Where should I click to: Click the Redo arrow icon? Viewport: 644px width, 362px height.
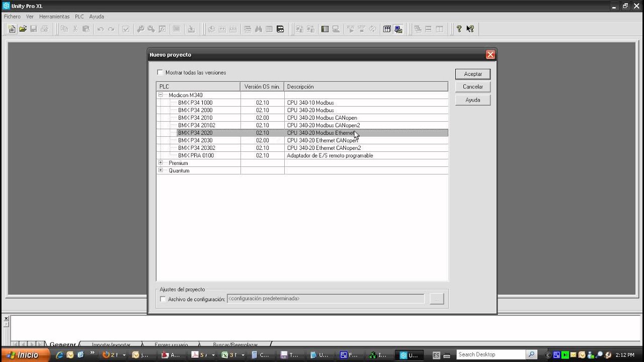pos(111,29)
